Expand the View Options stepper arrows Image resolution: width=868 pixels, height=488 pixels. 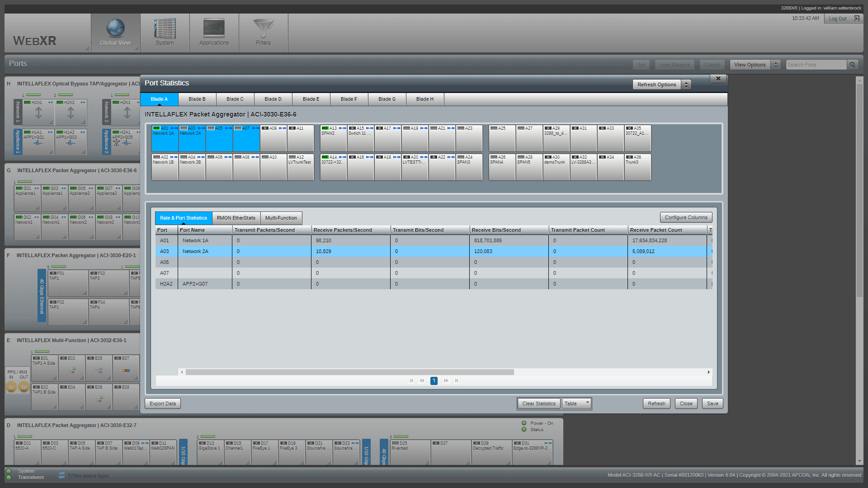(776, 65)
